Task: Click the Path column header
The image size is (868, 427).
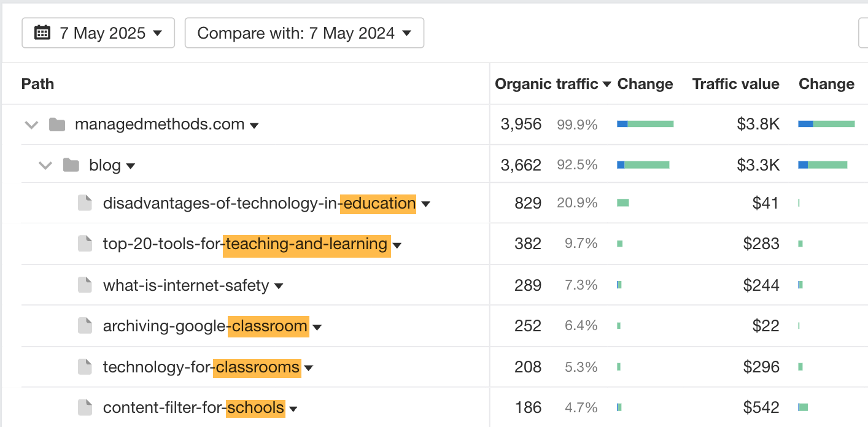Action: tap(37, 84)
